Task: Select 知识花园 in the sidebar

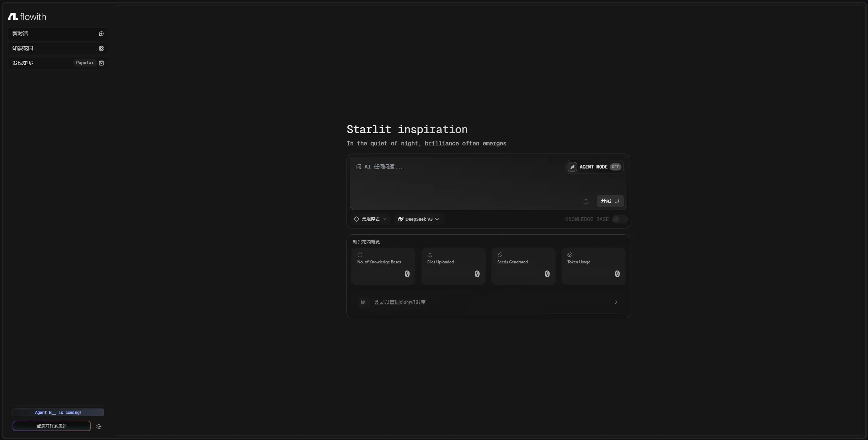Action: pyautogui.click(x=23, y=48)
